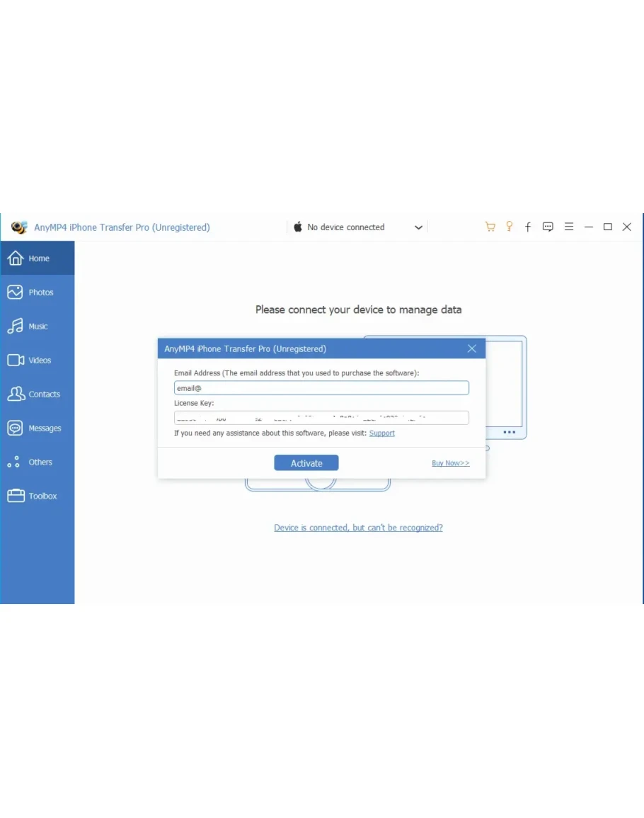Click the shopping cart purchase icon
The width and height of the screenshot is (644, 818).
click(490, 227)
